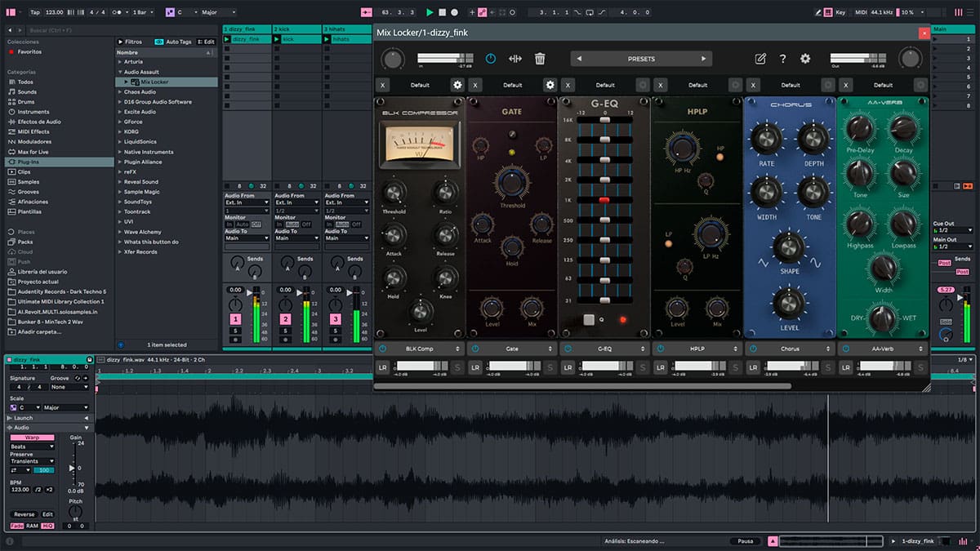This screenshot has height=551, width=980.
Task: Solo the LR channel of BLK Comp slot
Action: click(457, 367)
